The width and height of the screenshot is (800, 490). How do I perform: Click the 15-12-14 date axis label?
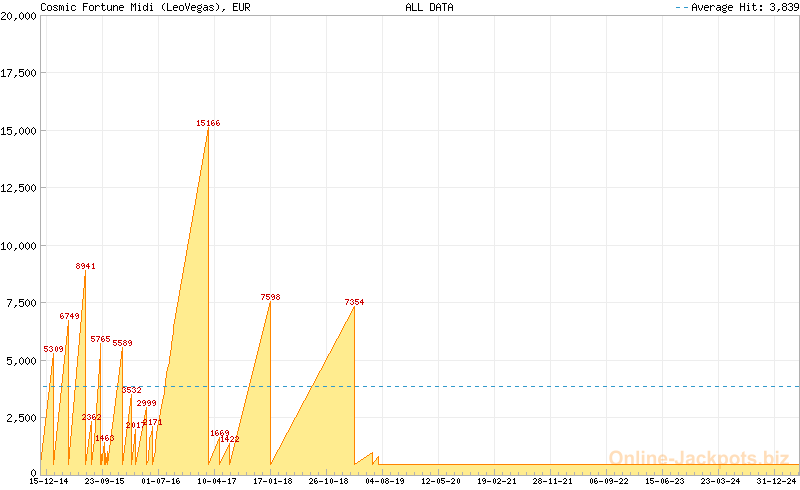pos(49,481)
